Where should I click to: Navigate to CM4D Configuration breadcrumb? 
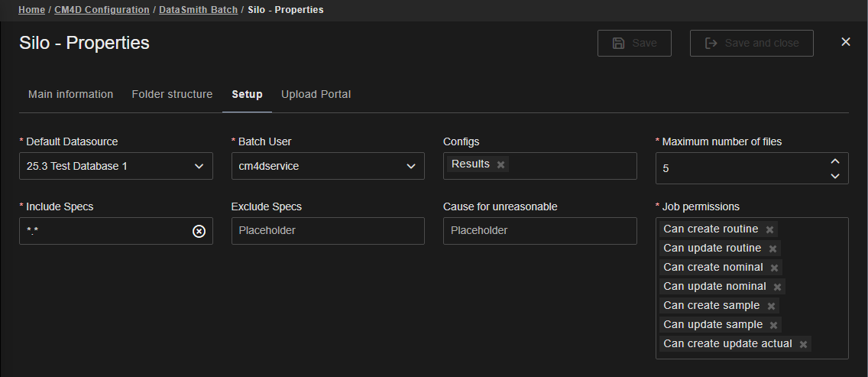[102, 10]
